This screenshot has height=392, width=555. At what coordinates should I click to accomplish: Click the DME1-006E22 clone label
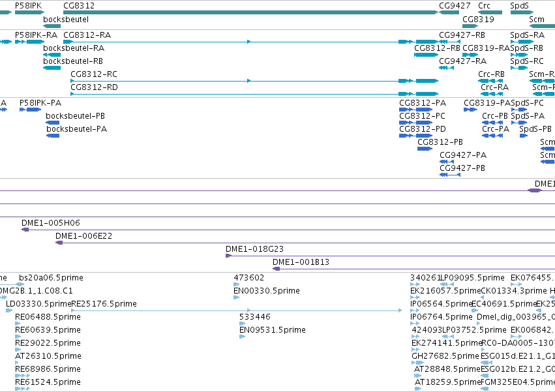[83, 236]
